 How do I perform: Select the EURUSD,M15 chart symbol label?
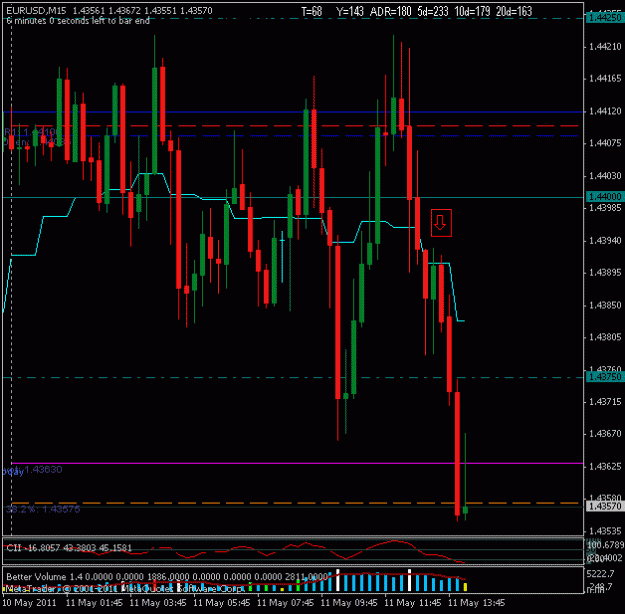point(36,11)
